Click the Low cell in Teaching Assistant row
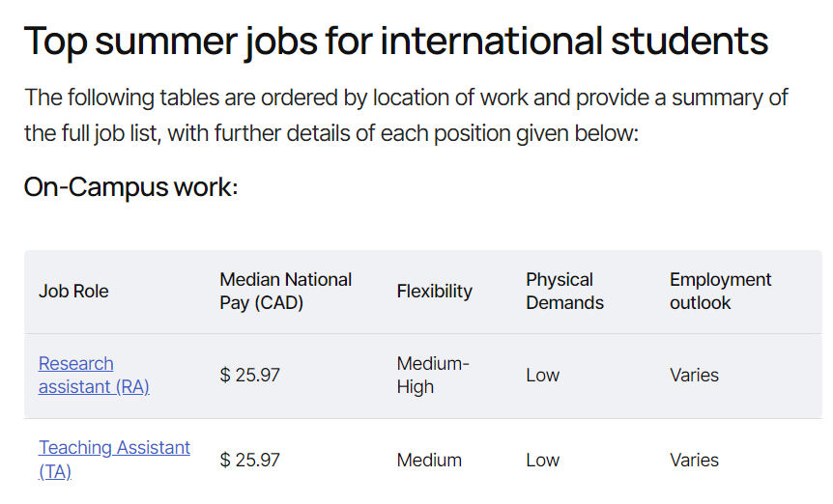This screenshot has width=833, height=504. [542, 460]
